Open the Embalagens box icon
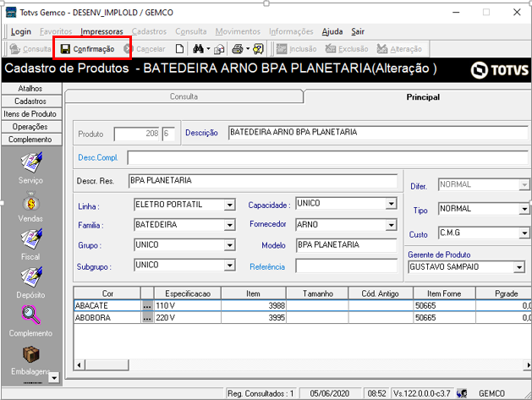The image size is (532, 400). [31, 353]
